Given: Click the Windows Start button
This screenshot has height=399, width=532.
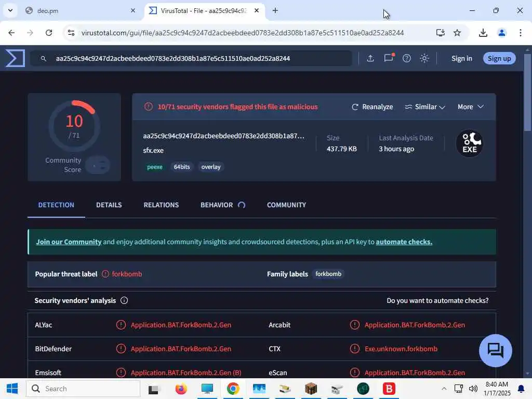Looking at the screenshot, I should pyautogui.click(x=12, y=389).
